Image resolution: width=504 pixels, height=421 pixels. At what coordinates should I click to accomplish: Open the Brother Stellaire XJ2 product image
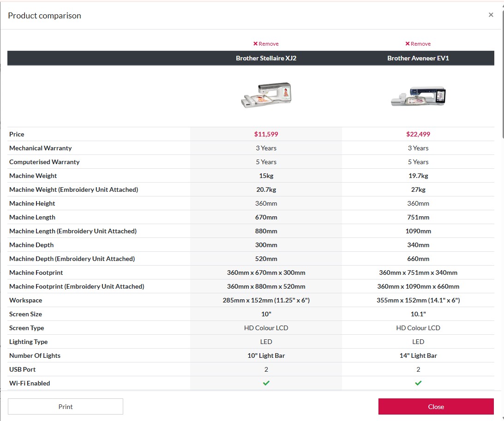[x=266, y=95]
